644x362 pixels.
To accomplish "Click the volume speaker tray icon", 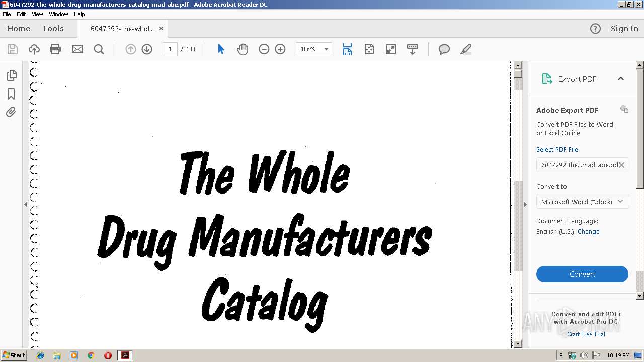I will point(584,355).
